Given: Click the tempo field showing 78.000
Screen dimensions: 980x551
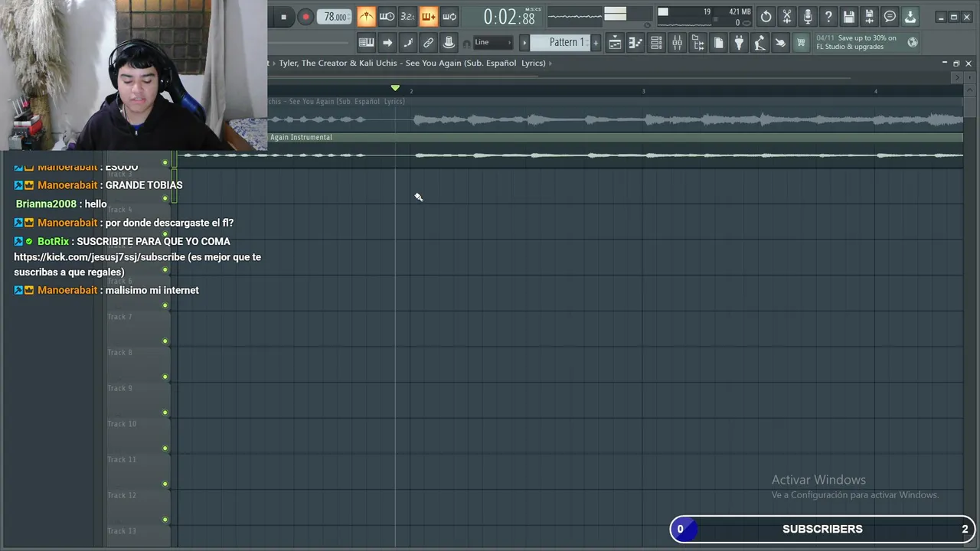Looking at the screenshot, I should (335, 17).
